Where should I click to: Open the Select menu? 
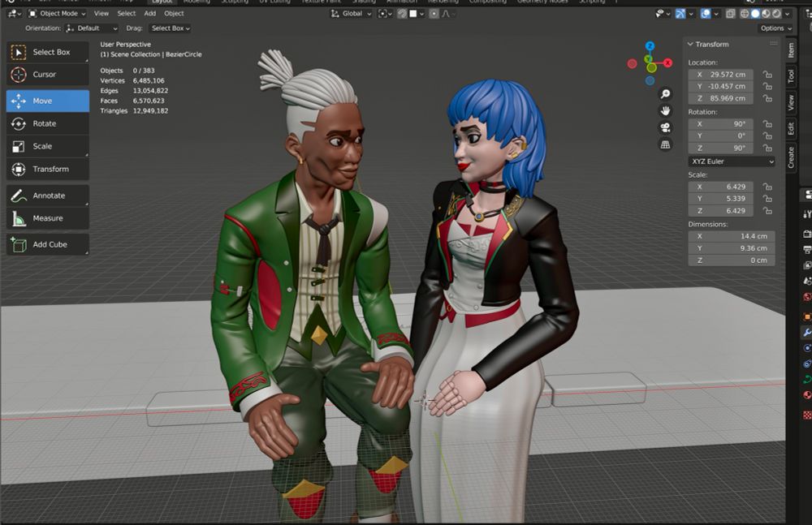(x=127, y=14)
